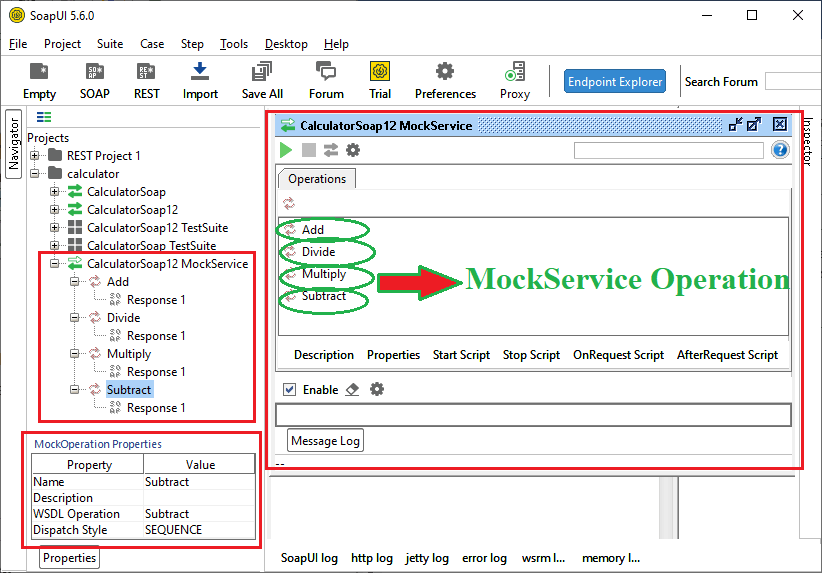Screen dimensions: 822x573
Task: Collapse the Subtract operation tree node
Action: pyautogui.click(x=74, y=390)
